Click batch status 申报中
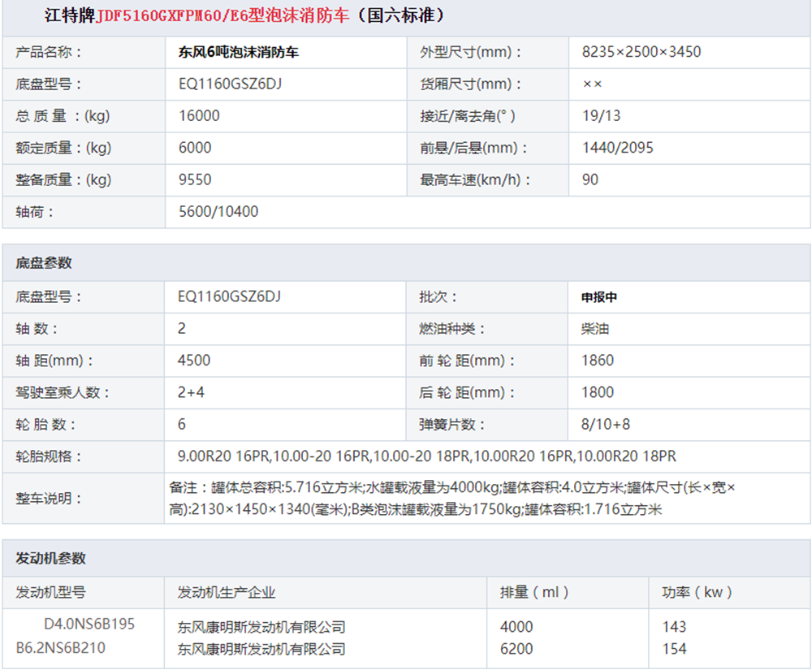This screenshot has height=670, width=812. (x=599, y=297)
